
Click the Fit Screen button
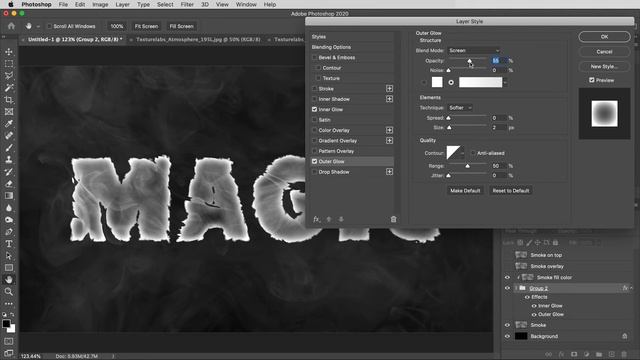click(x=146, y=26)
